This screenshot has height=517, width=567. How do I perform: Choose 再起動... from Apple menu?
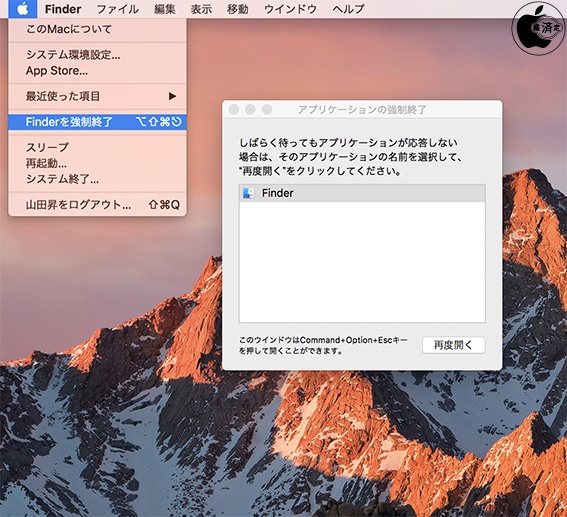pyautogui.click(x=97, y=163)
